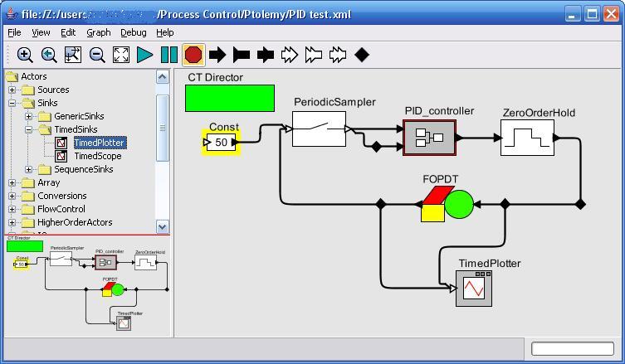Select the PID_controller actor block
Screen dimensions: 625x364
pos(429,138)
